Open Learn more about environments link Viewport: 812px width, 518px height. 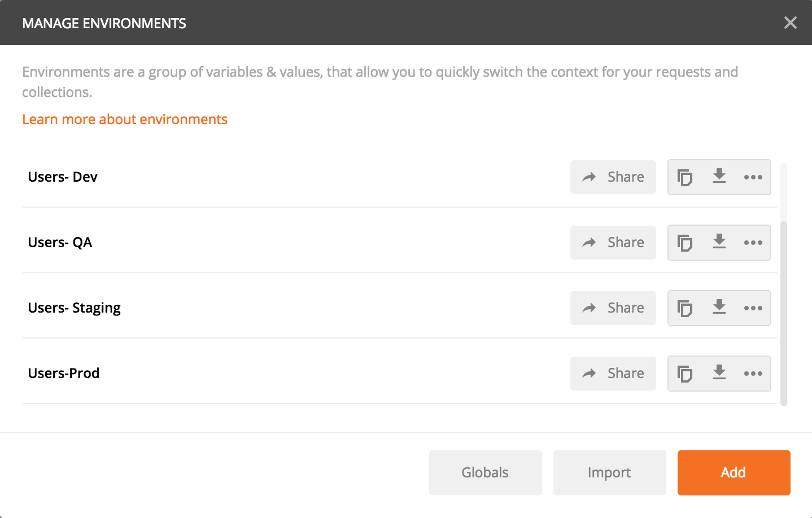125,120
